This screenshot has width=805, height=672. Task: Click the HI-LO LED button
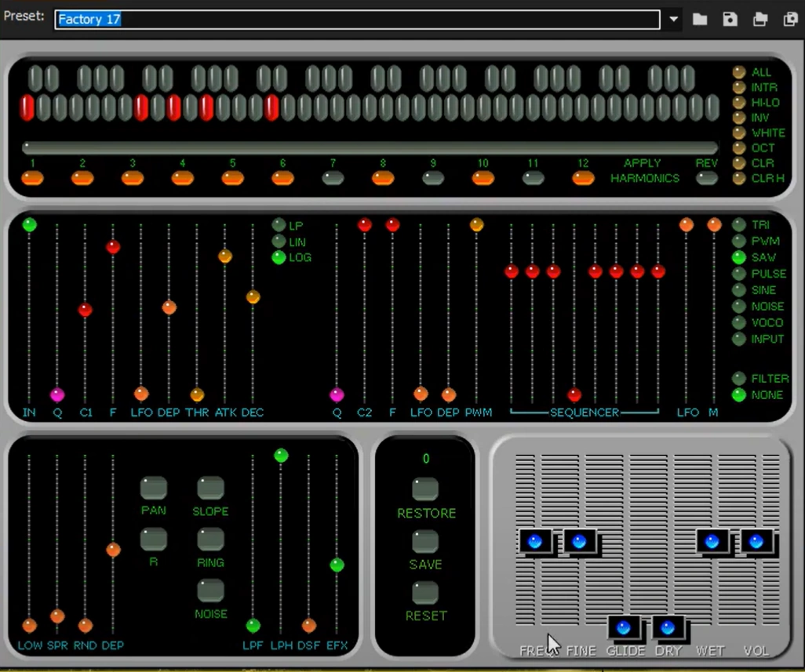point(739,103)
